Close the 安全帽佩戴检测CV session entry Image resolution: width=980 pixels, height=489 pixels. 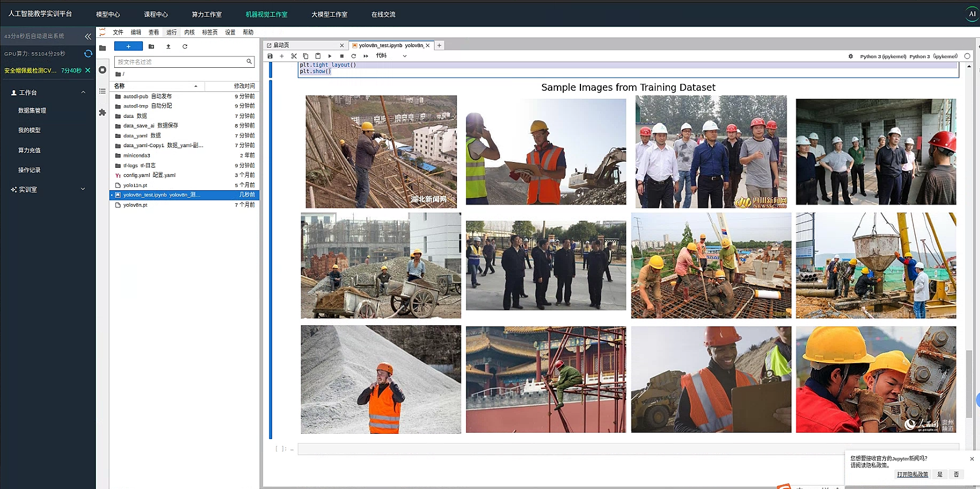tap(88, 70)
